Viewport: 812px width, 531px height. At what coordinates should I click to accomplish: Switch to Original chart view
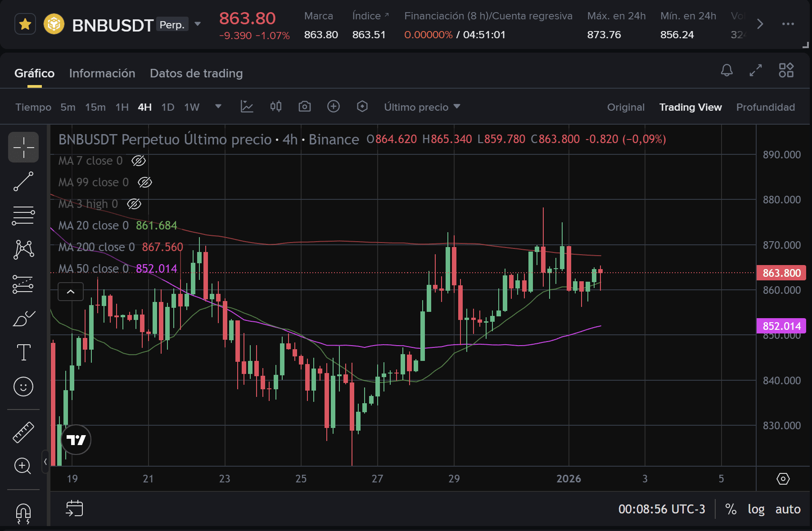tap(626, 107)
